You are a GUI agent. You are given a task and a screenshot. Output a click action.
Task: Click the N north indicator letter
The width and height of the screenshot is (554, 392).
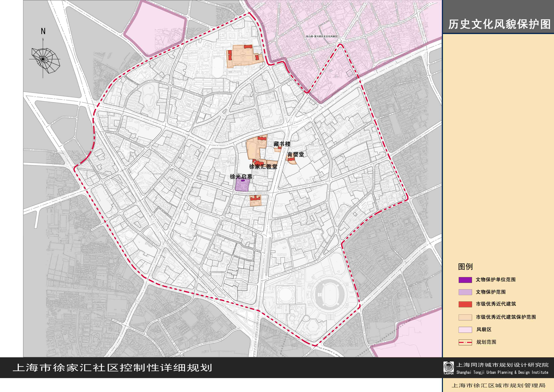tap(43, 31)
